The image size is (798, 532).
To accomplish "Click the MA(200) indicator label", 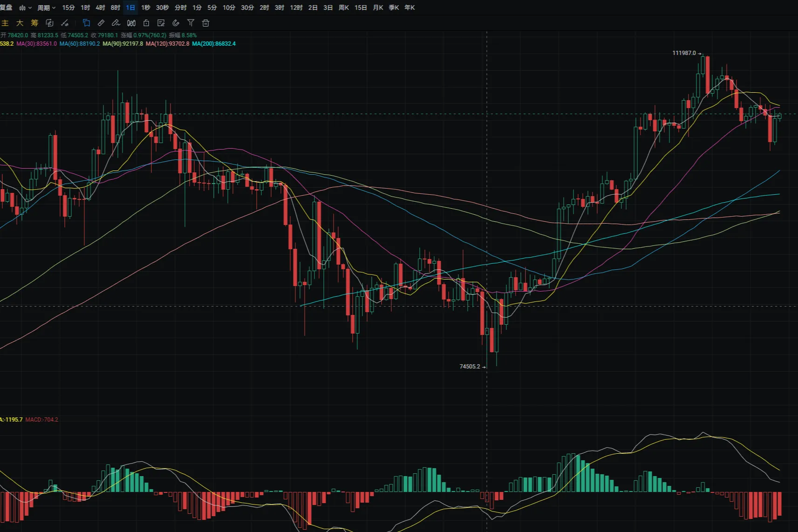I will (214, 44).
